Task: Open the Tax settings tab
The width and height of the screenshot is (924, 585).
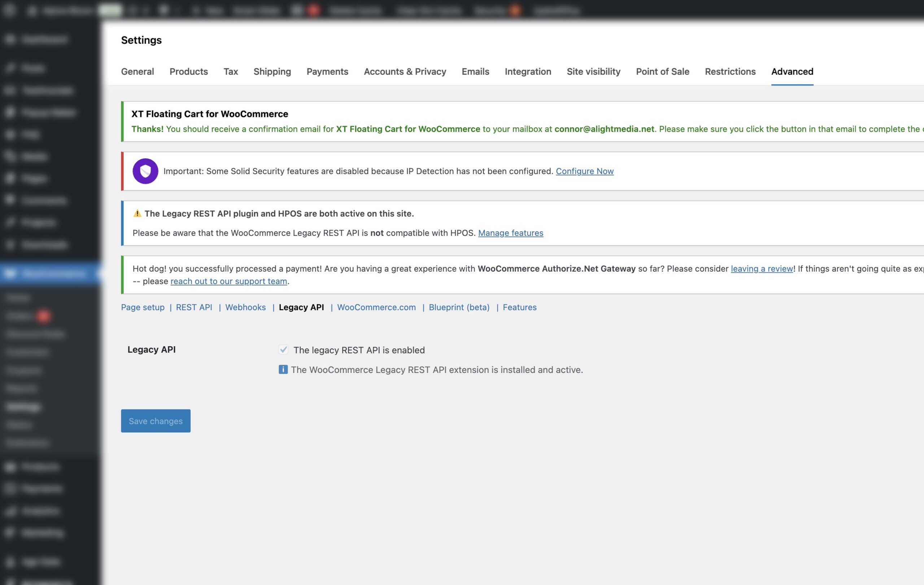Action: tap(231, 71)
